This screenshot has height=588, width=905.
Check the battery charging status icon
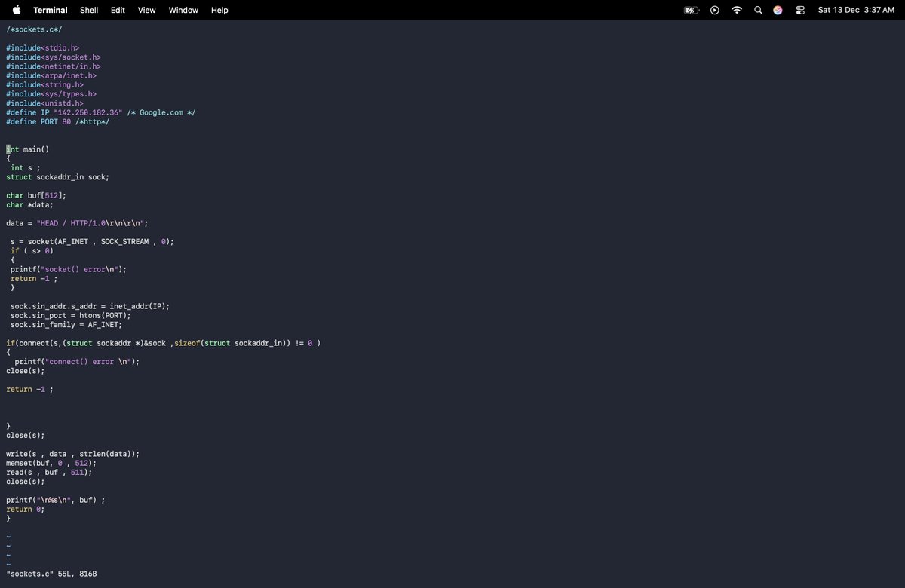click(692, 10)
